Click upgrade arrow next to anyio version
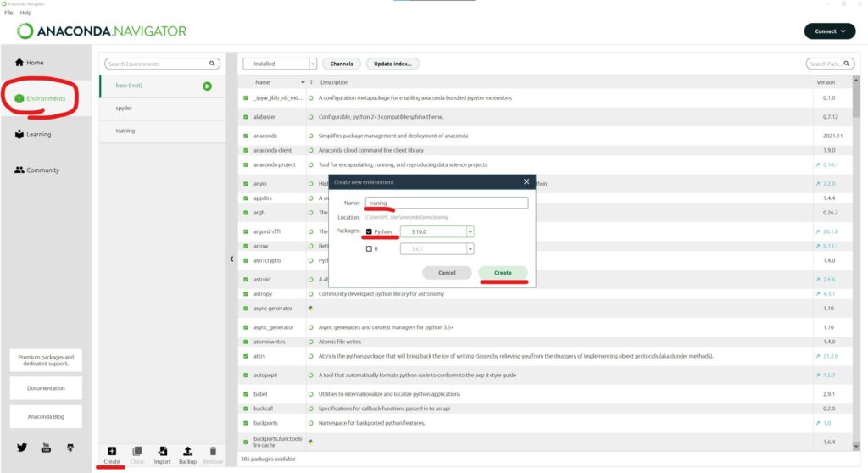 [818, 183]
